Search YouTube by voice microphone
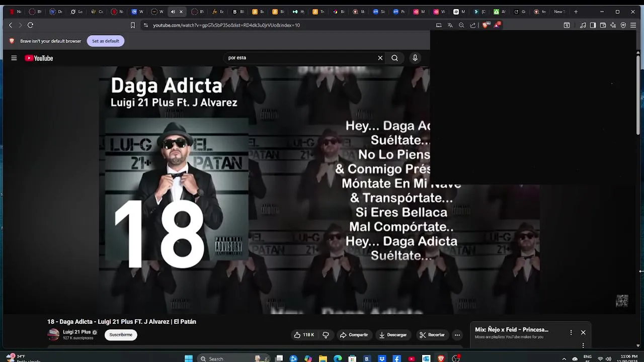Viewport: 644px width, 362px height. (x=415, y=58)
